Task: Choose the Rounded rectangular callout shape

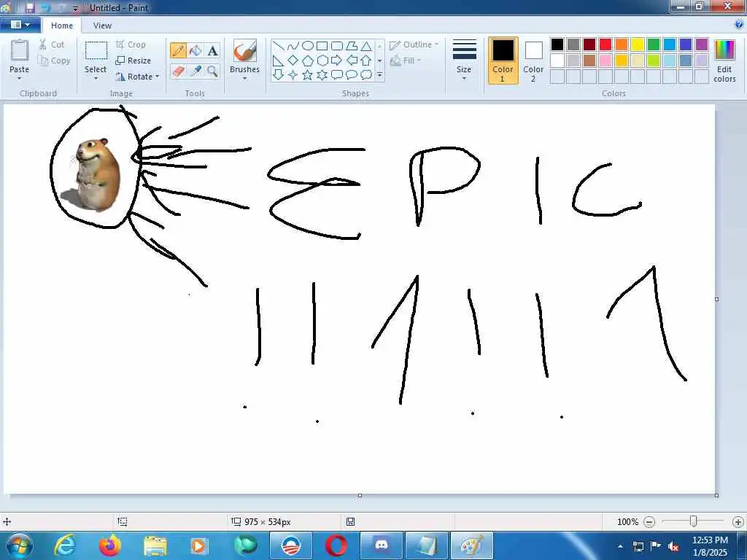Action: (x=337, y=75)
